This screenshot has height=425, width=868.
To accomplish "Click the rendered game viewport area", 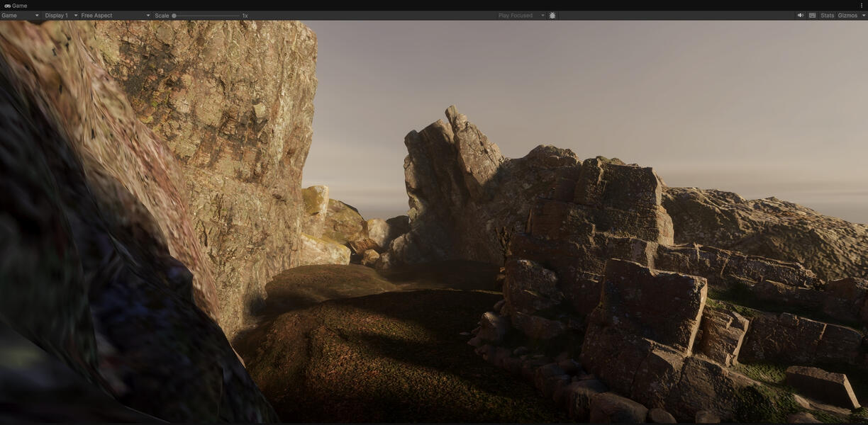I will pos(434,227).
